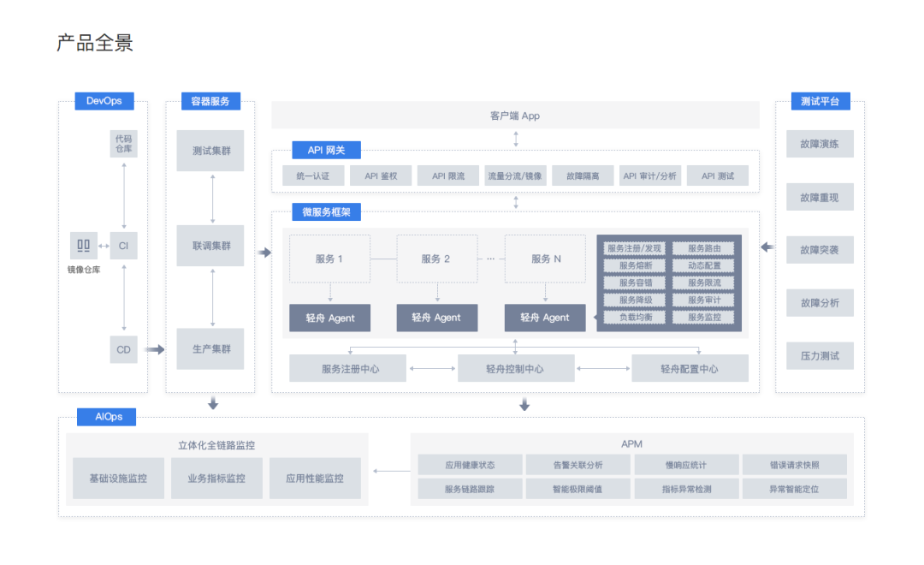924x565 pixels.
Task: Click the 动态配置 item
Action: click(x=704, y=265)
